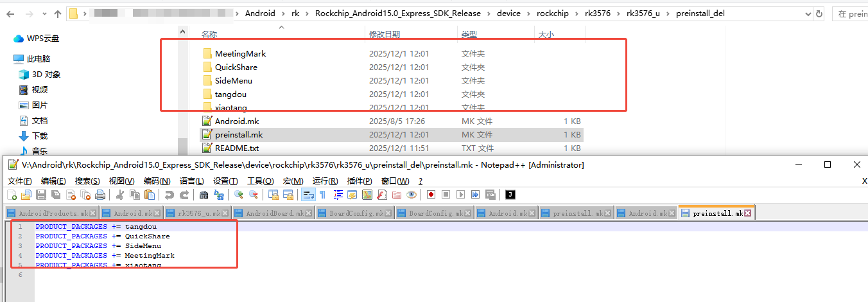This screenshot has width=868, height=302.
Task: Open the 文件(F) menu
Action: pyautogui.click(x=19, y=181)
